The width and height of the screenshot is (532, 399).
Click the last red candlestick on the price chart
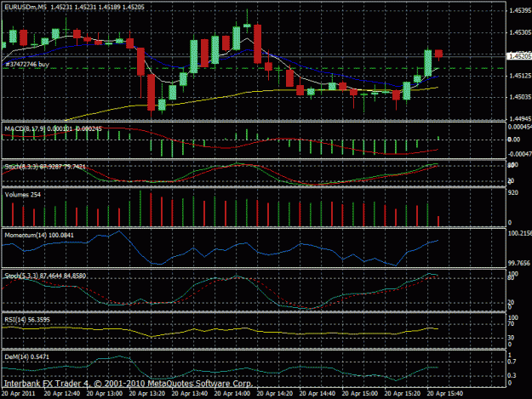[x=438, y=54]
